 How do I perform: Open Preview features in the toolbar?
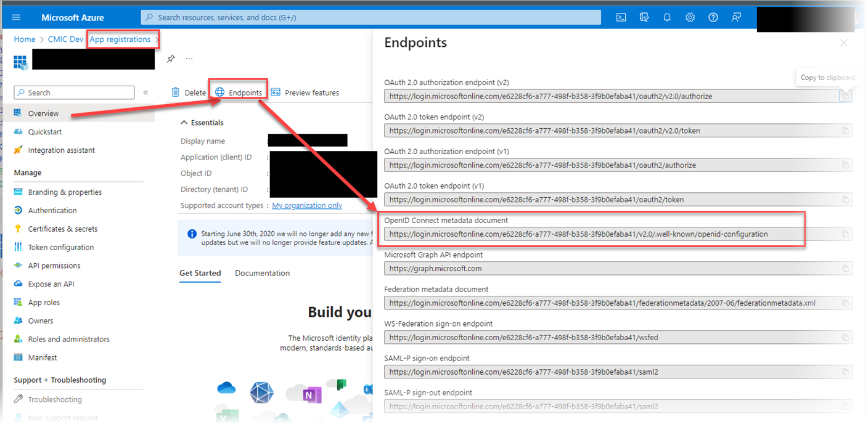[x=305, y=92]
